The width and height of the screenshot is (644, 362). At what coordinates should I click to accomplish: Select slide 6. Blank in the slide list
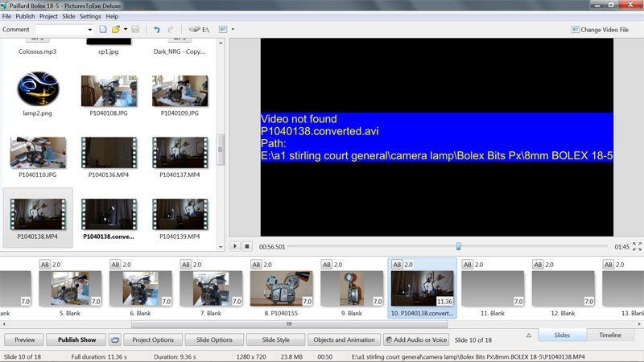pyautogui.click(x=140, y=289)
